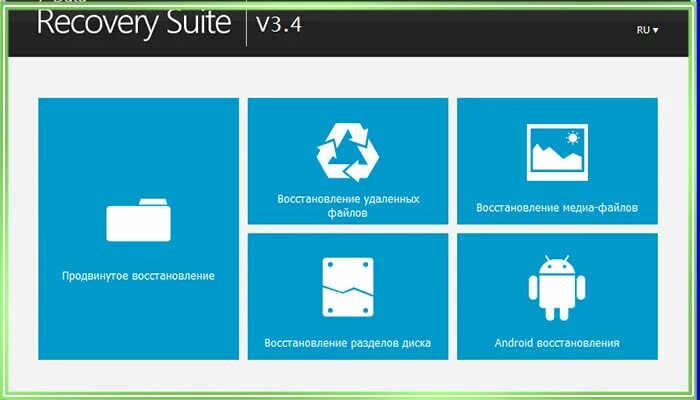Viewport: 700px width, 400px height.
Task: Click the Android robot icon
Action: tap(557, 288)
